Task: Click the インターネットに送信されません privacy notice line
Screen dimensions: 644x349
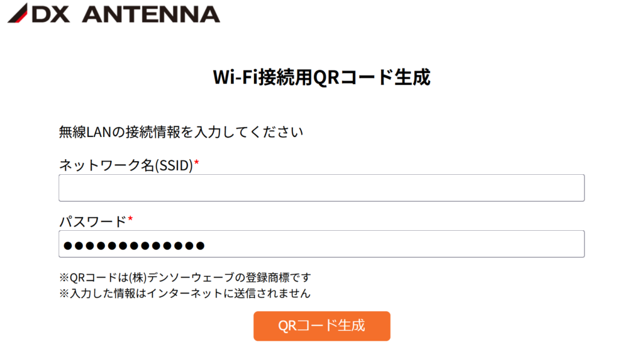Action: [185, 292]
